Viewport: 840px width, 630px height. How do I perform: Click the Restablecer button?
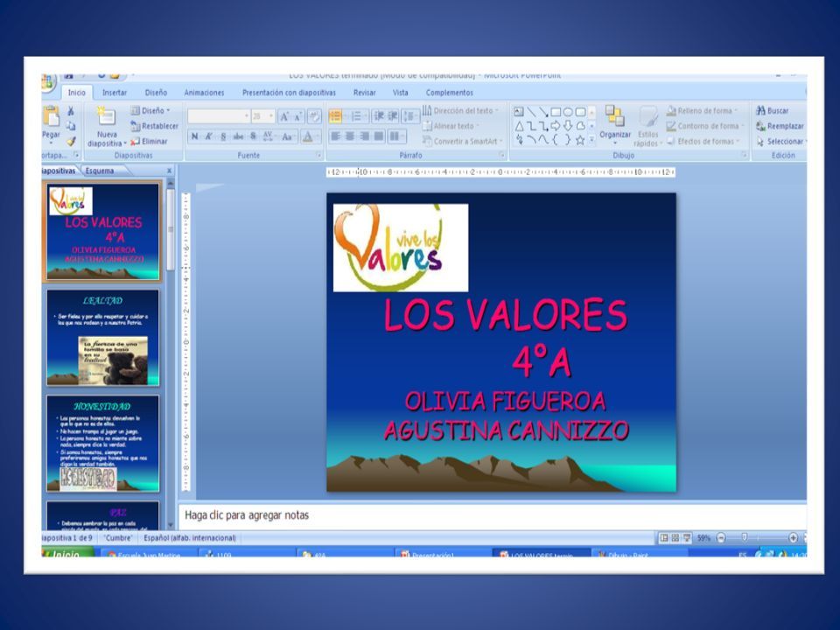coord(154,126)
